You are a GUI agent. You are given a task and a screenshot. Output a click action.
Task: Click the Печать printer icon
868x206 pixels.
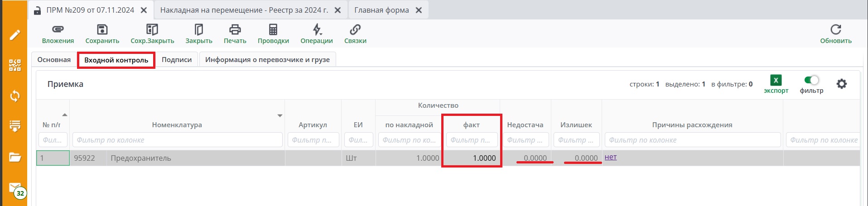pos(235,30)
